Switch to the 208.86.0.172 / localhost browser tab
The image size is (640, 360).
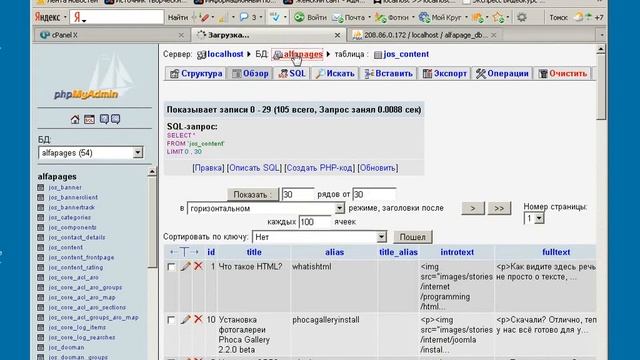pos(425,35)
